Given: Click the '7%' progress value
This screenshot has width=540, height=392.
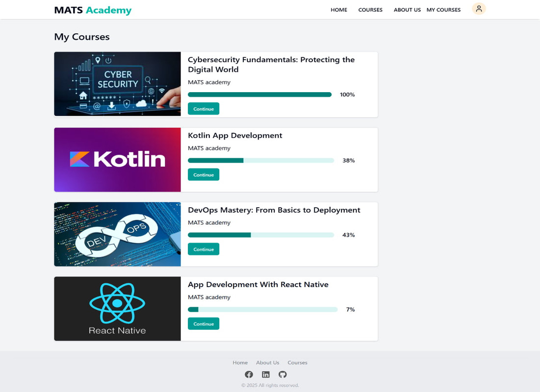Looking at the screenshot, I should tap(350, 309).
